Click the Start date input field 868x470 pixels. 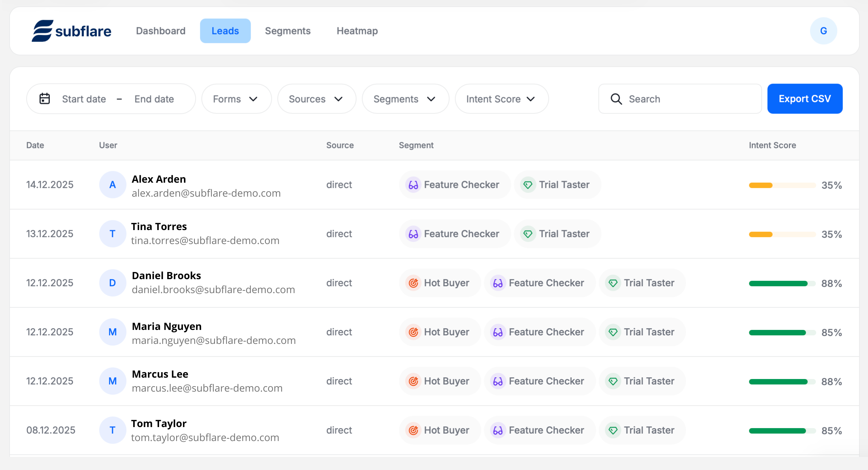pos(84,99)
